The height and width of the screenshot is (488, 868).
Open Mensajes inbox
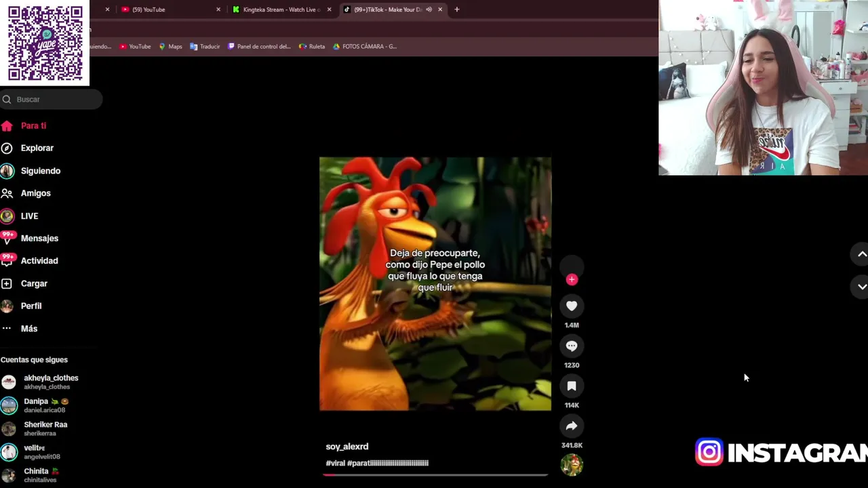pos(39,238)
